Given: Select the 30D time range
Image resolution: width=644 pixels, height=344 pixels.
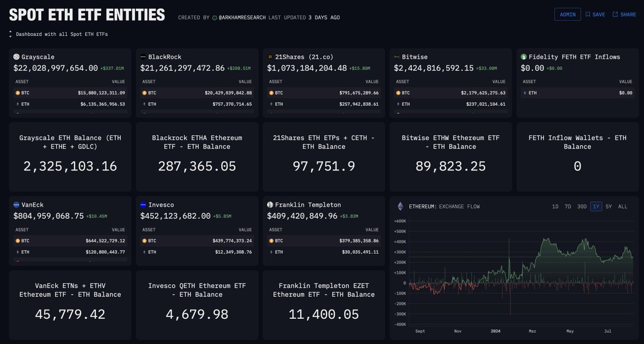Looking at the screenshot, I should click(x=582, y=207).
